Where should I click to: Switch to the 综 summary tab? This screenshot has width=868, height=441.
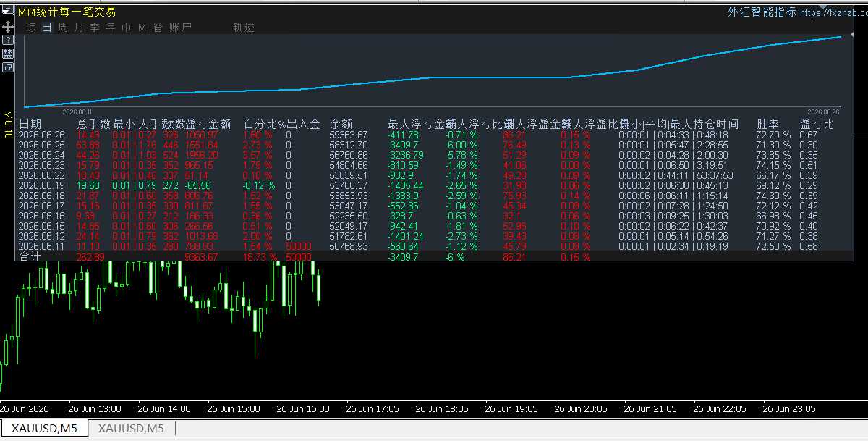tap(31, 28)
